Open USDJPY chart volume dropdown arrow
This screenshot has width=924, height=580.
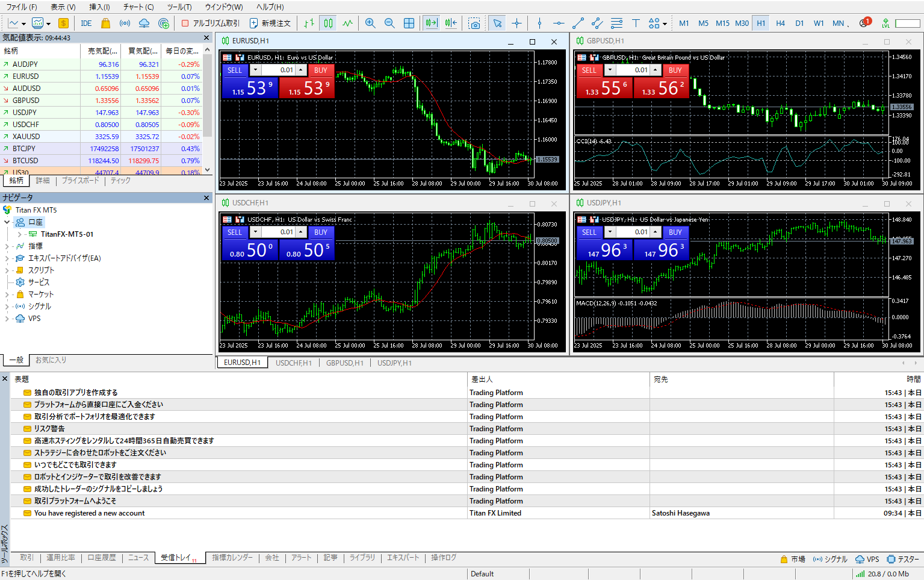pos(610,232)
